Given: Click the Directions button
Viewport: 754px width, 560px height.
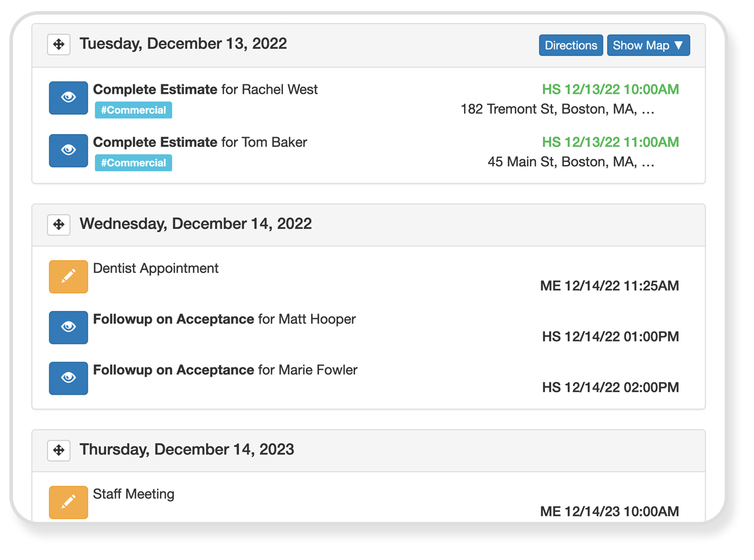Looking at the screenshot, I should pos(571,45).
